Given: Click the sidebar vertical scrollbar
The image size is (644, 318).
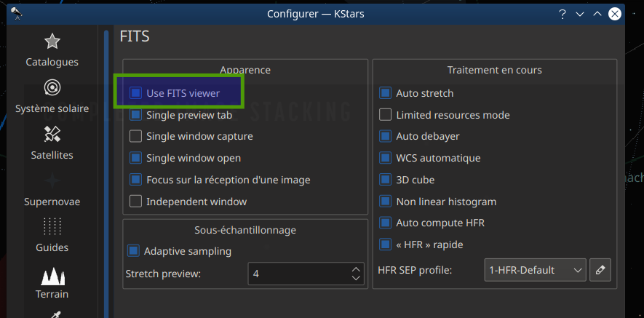Looking at the screenshot, I should click(107, 175).
